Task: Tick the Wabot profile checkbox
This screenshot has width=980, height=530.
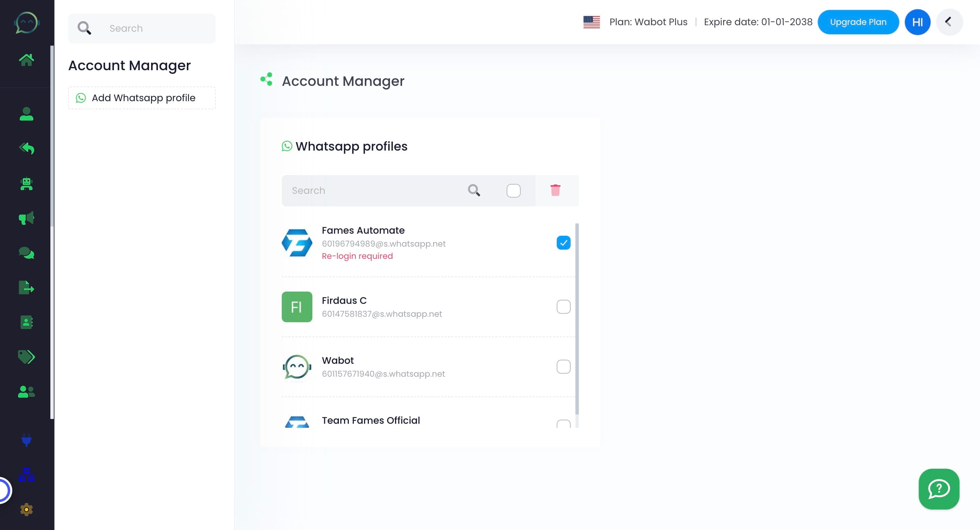Action: click(563, 367)
